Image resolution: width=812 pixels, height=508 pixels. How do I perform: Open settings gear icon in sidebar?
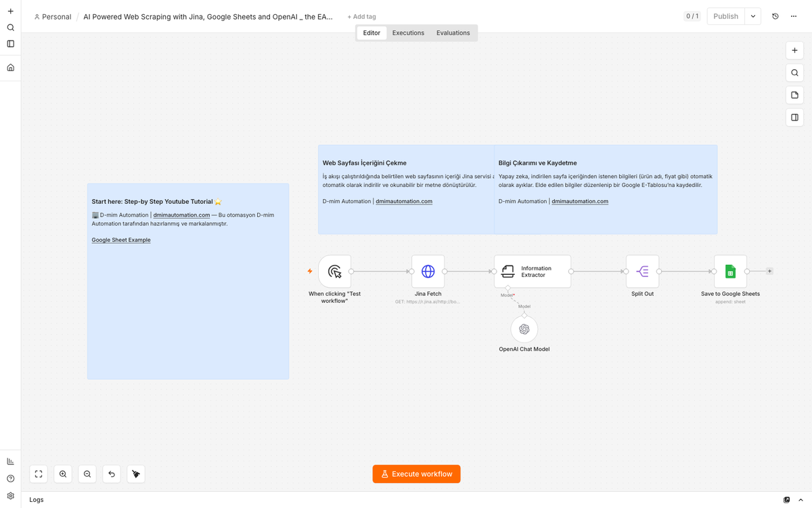pyautogui.click(x=10, y=496)
